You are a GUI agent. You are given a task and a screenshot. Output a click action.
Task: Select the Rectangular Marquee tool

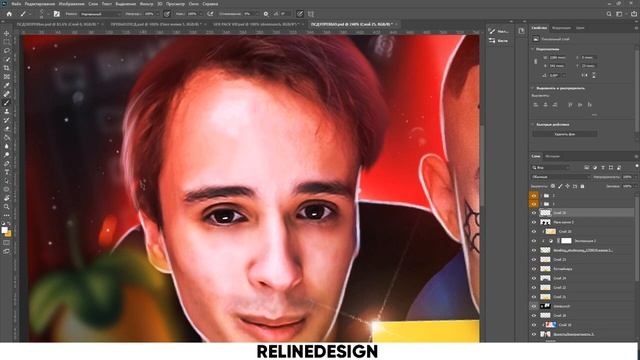(x=7, y=42)
